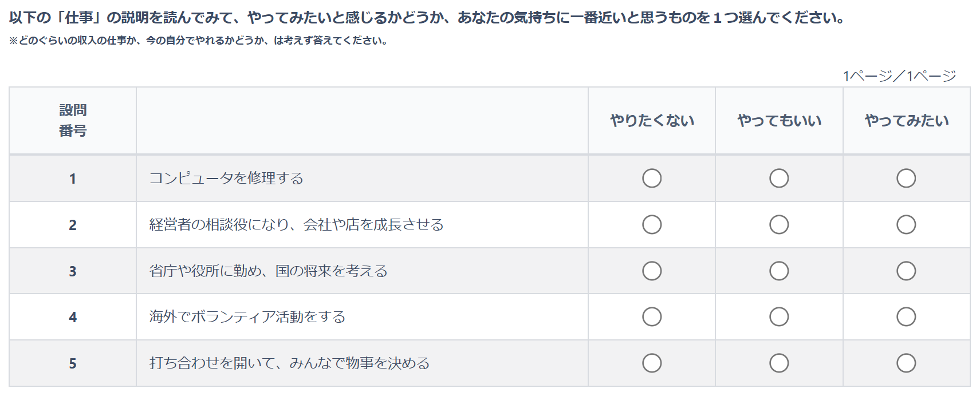Mark やってみたい for 省庁や役所に勤め row

point(906,271)
